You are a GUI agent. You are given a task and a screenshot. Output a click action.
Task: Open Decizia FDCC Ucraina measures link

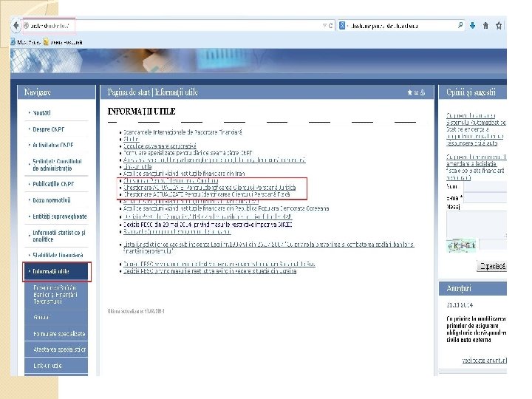210,271
